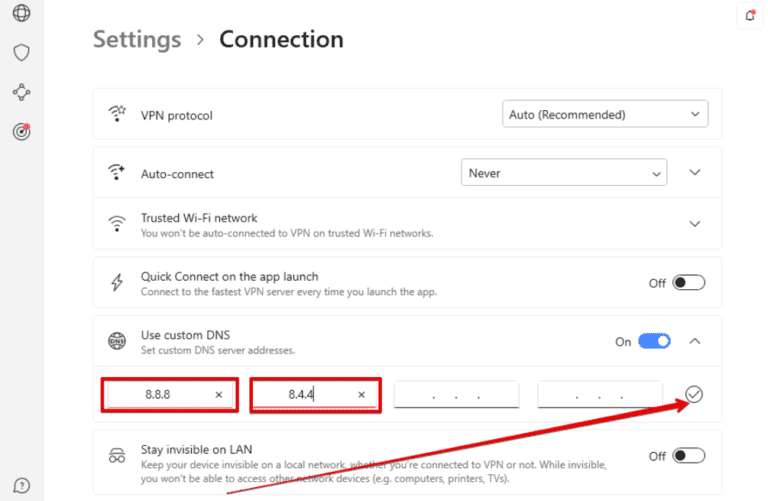This screenshot has width=768, height=501.
Task: Open the help question mark icon
Action: (21, 485)
